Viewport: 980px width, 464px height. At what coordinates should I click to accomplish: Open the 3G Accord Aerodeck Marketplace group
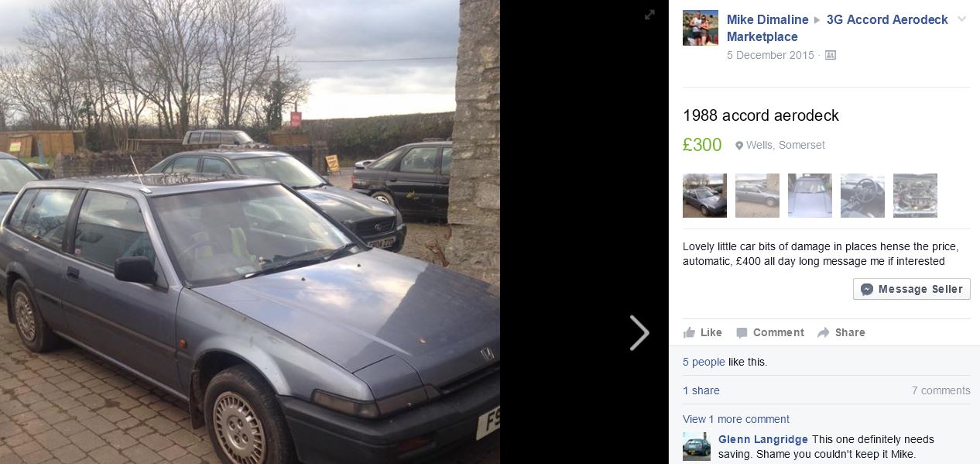pos(838,28)
